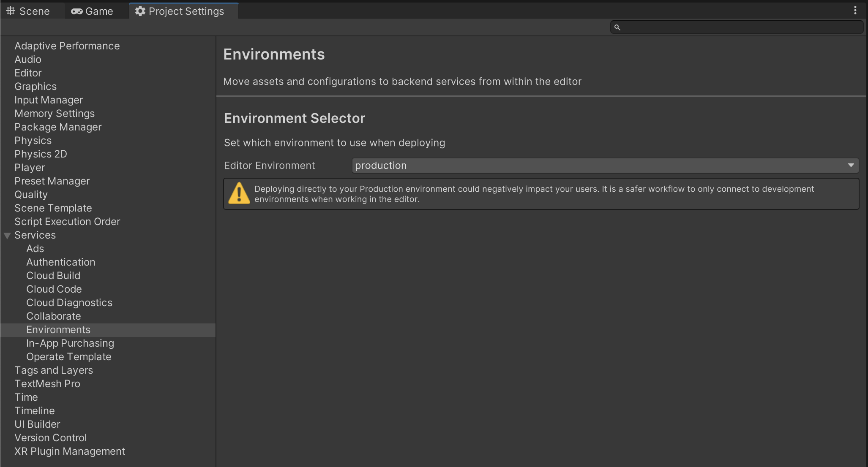The height and width of the screenshot is (467, 868).
Task: Open the Editor Environment production dropdown
Action: tap(605, 166)
